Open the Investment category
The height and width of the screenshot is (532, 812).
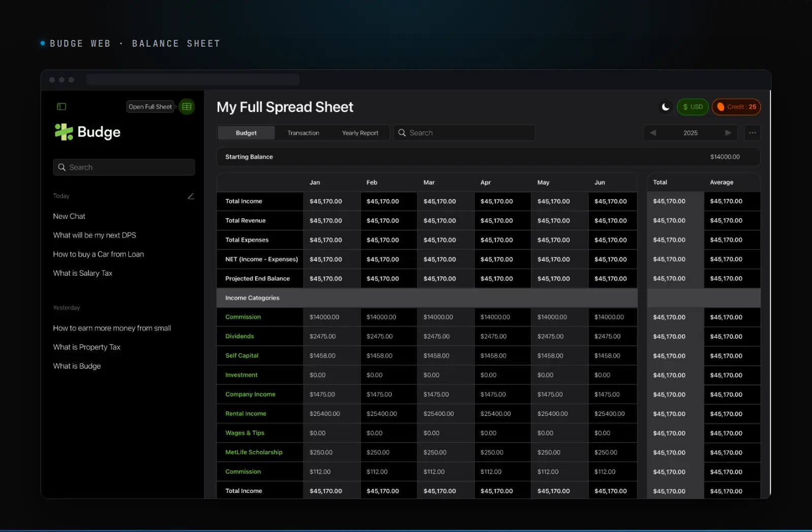tap(241, 375)
